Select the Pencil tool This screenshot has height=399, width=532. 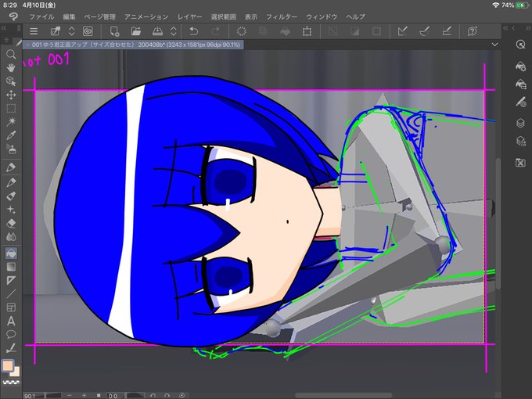coord(11,182)
